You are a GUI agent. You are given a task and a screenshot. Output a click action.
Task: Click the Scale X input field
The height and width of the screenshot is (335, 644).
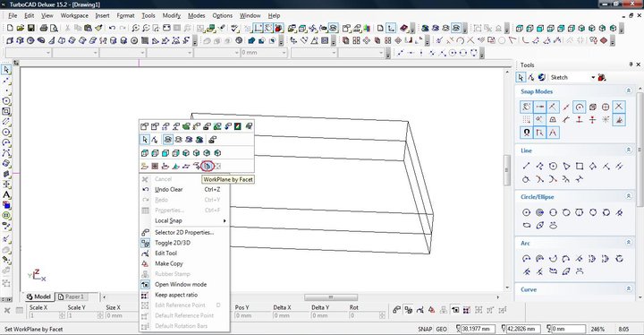click(x=44, y=315)
